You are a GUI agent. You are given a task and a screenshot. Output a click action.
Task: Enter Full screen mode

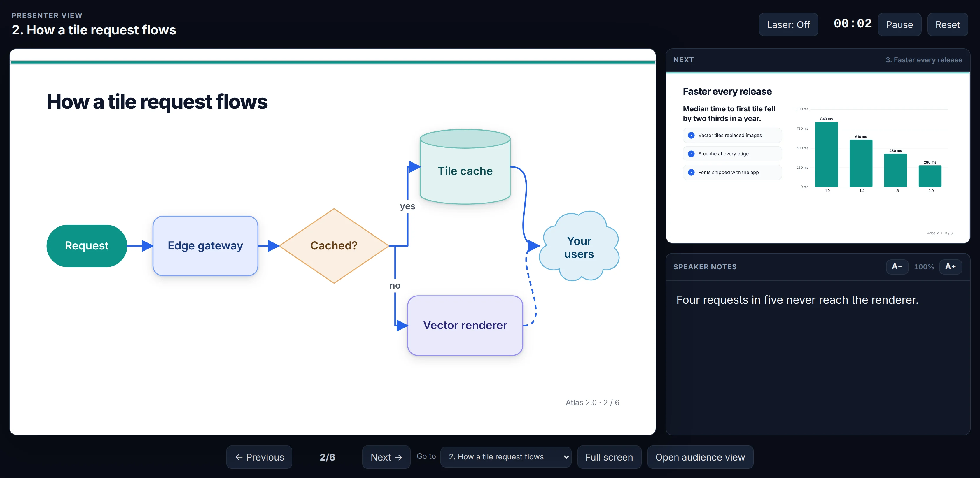(609, 457)
